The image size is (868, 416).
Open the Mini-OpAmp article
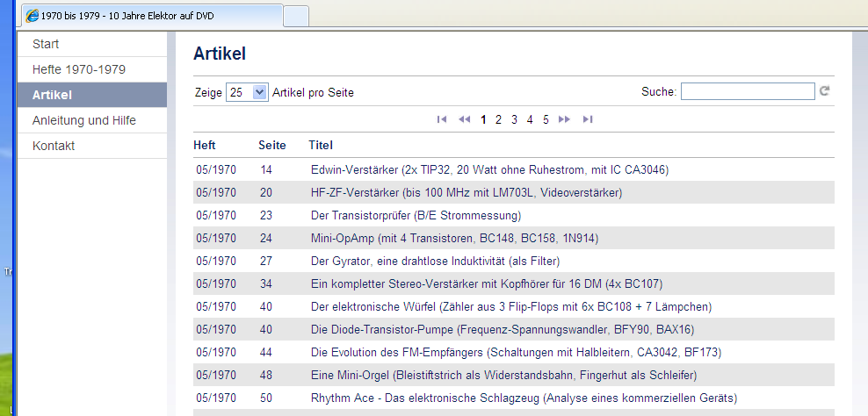454,239
